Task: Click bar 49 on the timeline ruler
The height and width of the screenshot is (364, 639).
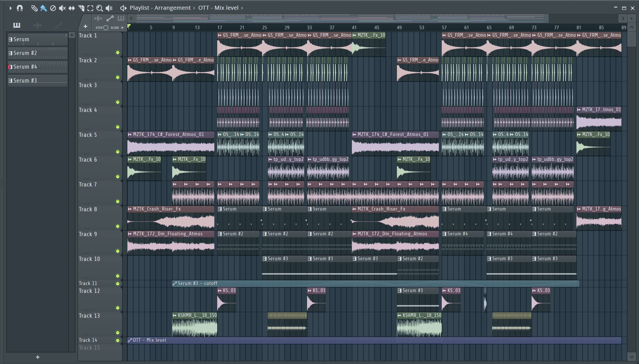Action: click(x=399, y=27)
